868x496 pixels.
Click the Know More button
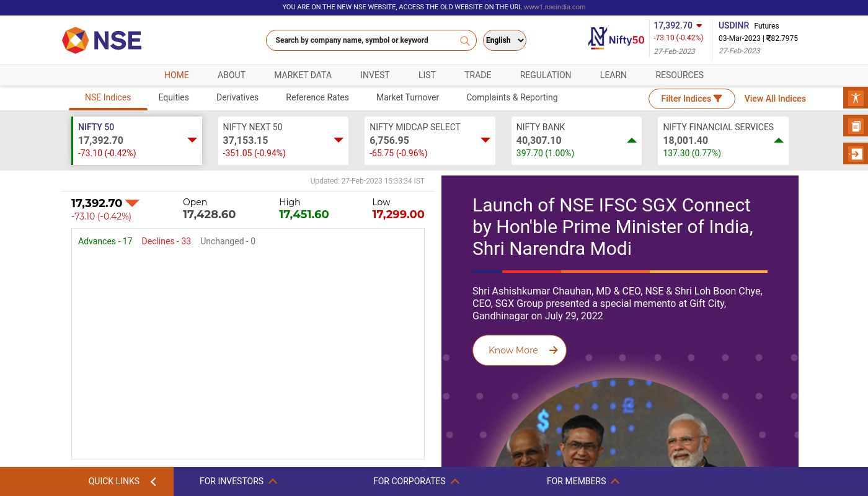tap(520, 350)
